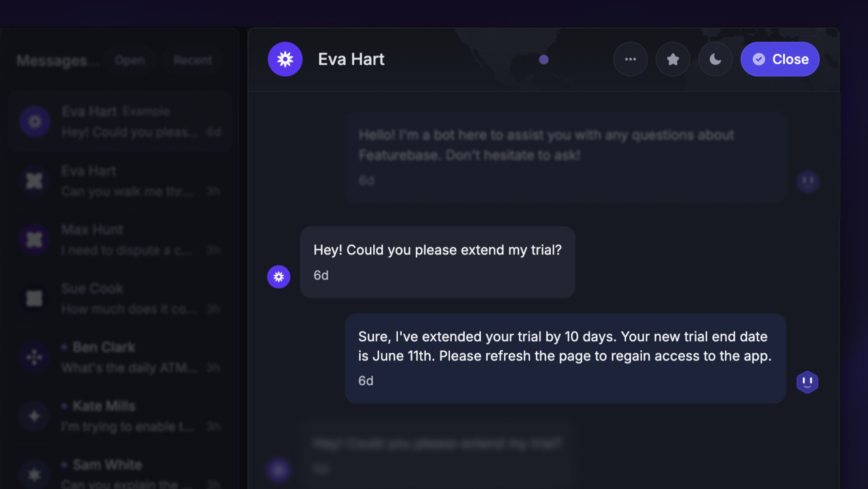Open Sue Cook's pricing conversation
868x489 pixels.
[x=121, y=299]
